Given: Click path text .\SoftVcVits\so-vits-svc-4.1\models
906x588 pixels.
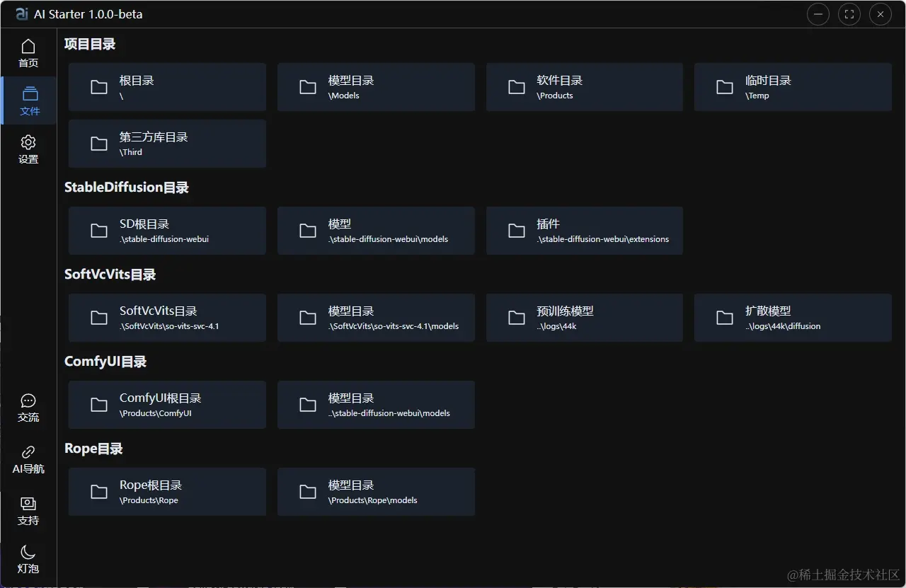Looking at the screenshot, I should 394,326.
